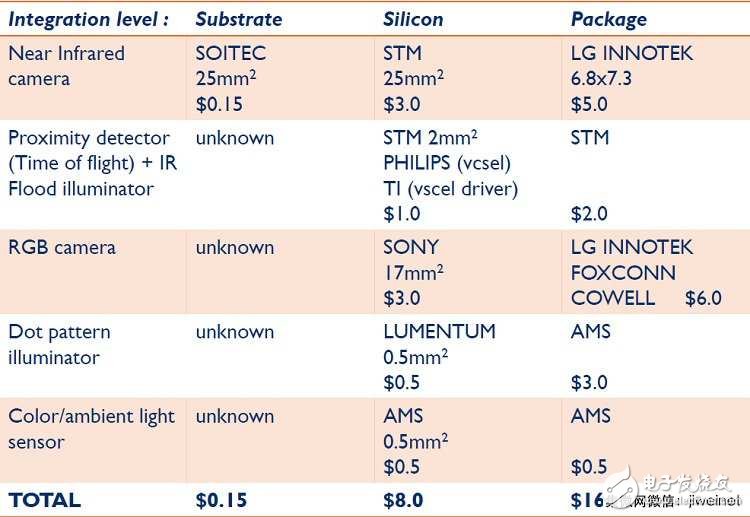The image size is (750, 517).
Task: Click the $8.0 silicon total
Action: click(403, 499)
